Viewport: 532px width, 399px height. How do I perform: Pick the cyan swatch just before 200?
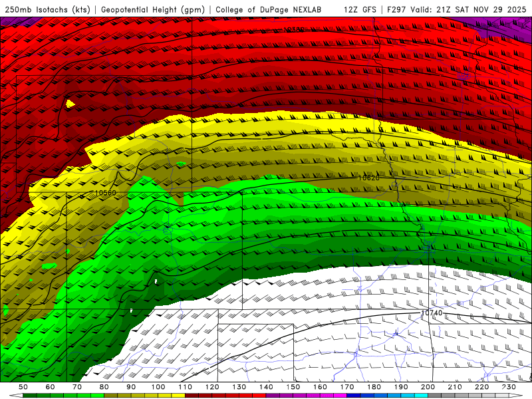pyautogui.click(x=421, y=396)
